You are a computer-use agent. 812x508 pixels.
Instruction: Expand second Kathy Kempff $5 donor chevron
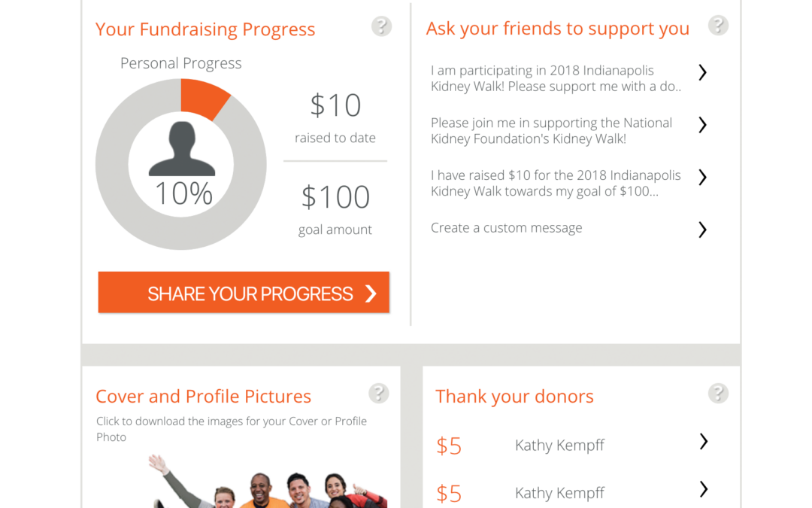(703, 490)
